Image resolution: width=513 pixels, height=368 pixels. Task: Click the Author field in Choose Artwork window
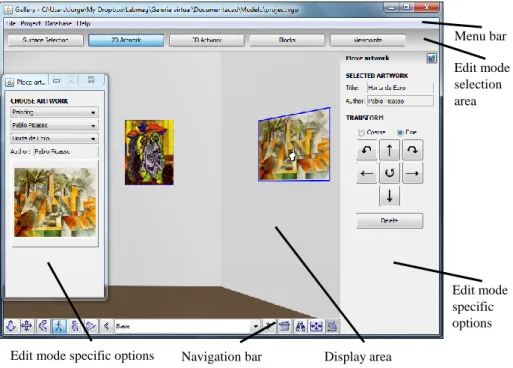66,151
